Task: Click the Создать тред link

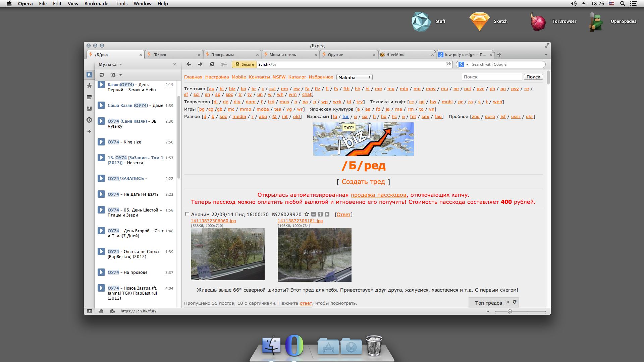Action: pyautogui.click(x=363, y=182)
